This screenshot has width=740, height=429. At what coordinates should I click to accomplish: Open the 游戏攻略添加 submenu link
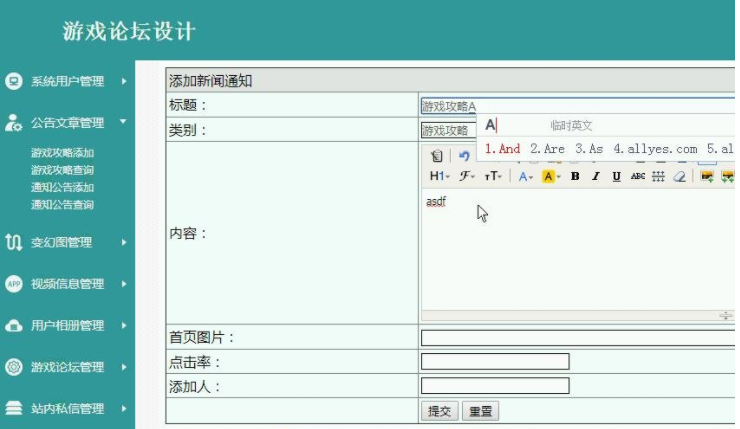(62, 152)
